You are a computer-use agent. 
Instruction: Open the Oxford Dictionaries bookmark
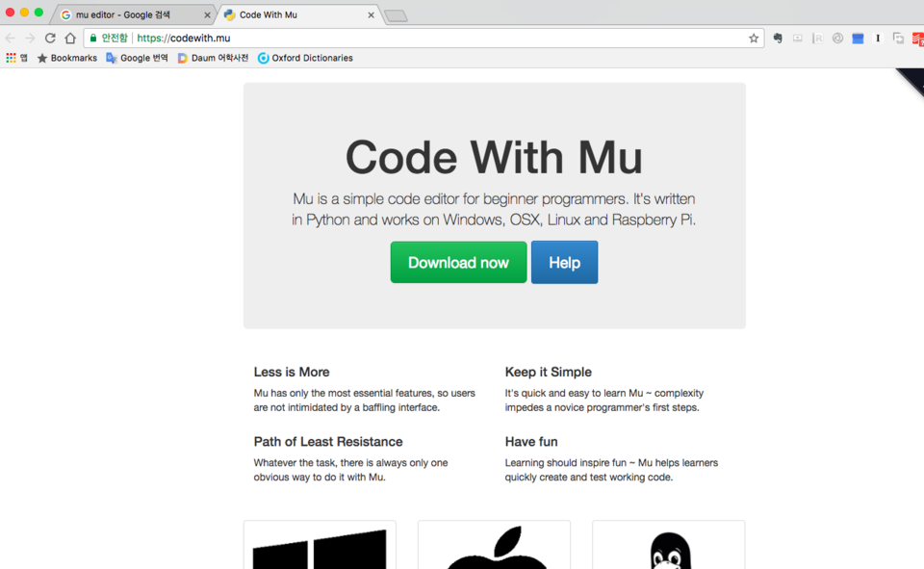(305, 58)
